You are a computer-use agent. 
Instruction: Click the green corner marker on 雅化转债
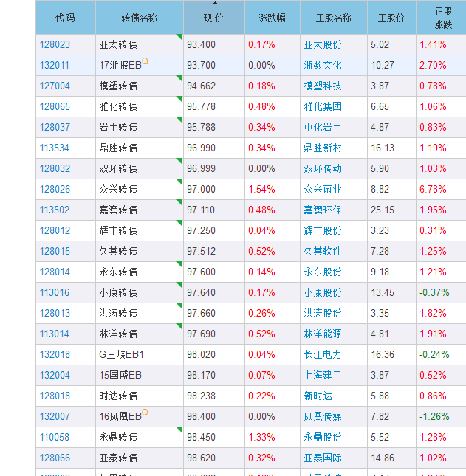(x=179, y=98)
